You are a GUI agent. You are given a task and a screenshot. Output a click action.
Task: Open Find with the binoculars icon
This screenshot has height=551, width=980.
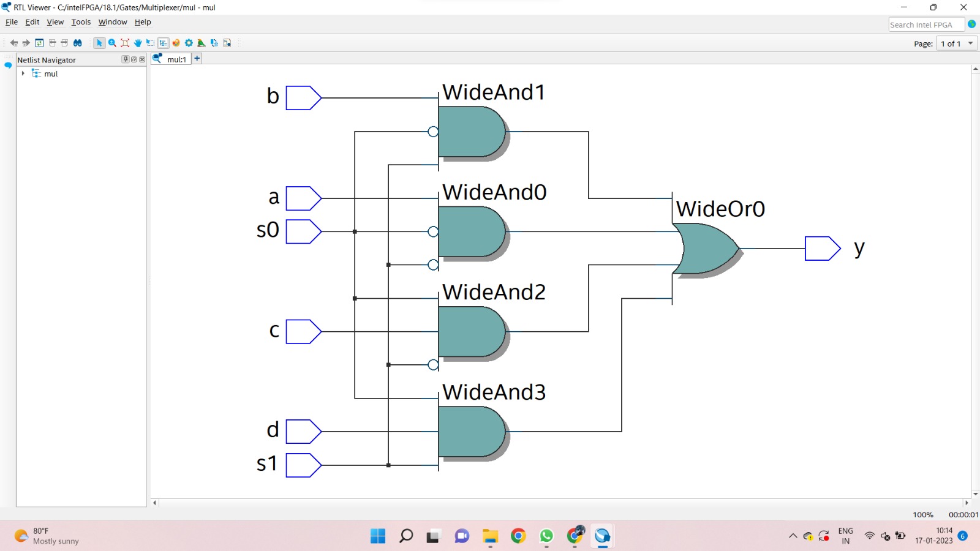tap(78, 43)
